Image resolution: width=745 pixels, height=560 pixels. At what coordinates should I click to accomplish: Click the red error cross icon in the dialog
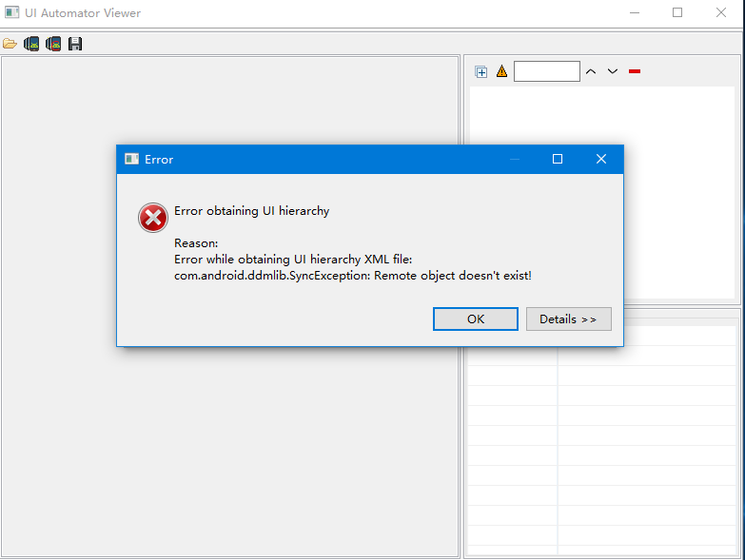pyautogui.click(x=153, y=218)
